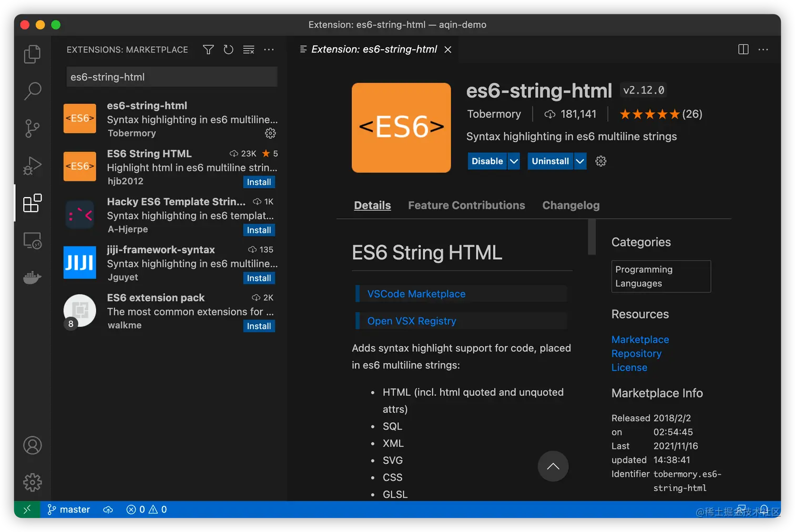Open the Accounts icon in activity bar
This screenshot has width=795, height=532.
point(32,445)
